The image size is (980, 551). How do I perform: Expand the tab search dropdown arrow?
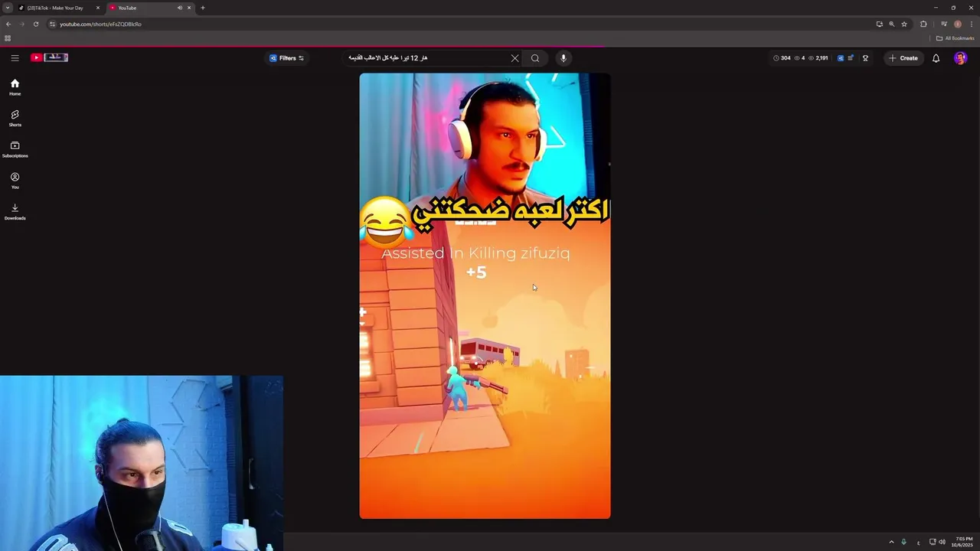(x=8, y=8)
